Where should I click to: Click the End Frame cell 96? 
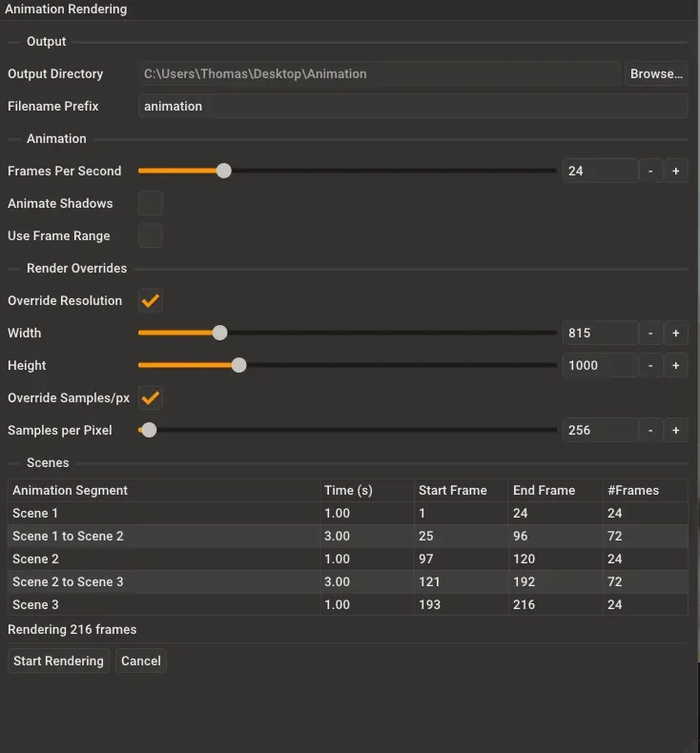pos(555,536)
